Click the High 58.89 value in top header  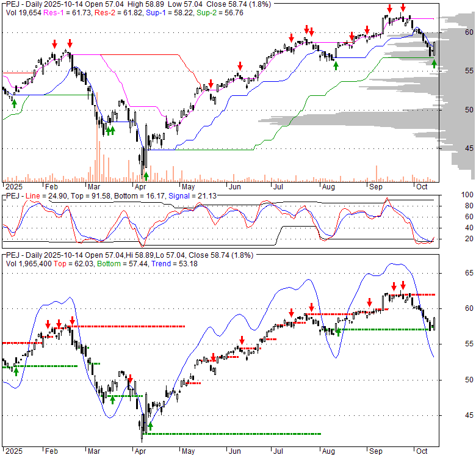point(146,4)
